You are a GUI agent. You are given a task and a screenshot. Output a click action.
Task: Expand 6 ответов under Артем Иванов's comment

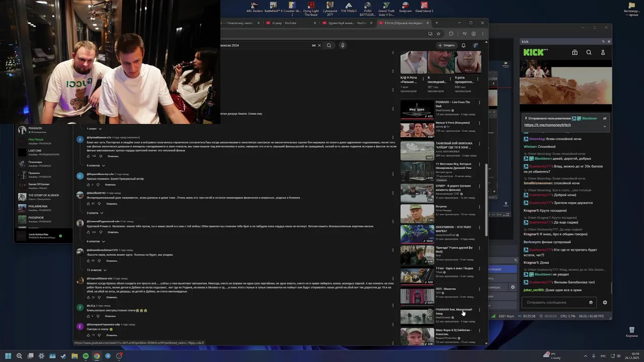click(96, 165)
